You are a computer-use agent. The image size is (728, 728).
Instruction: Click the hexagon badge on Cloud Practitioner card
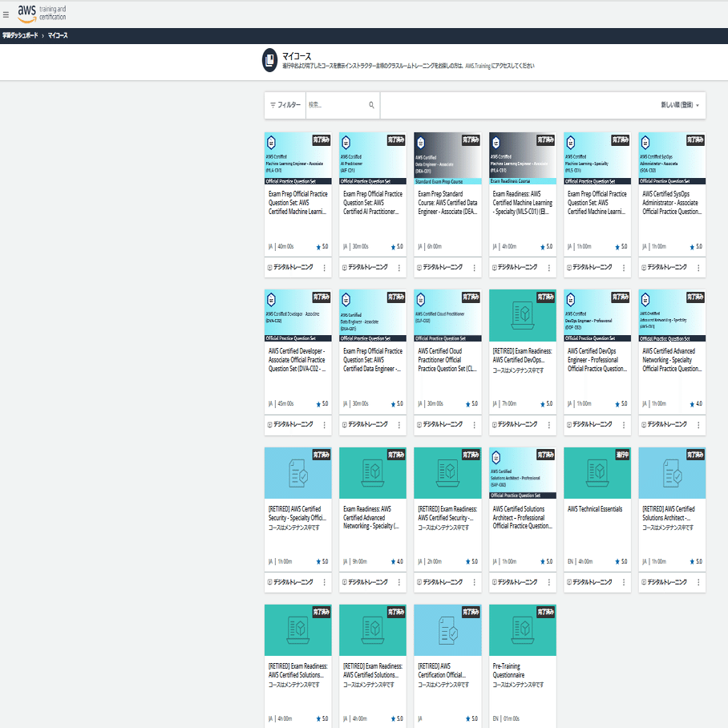421,300
